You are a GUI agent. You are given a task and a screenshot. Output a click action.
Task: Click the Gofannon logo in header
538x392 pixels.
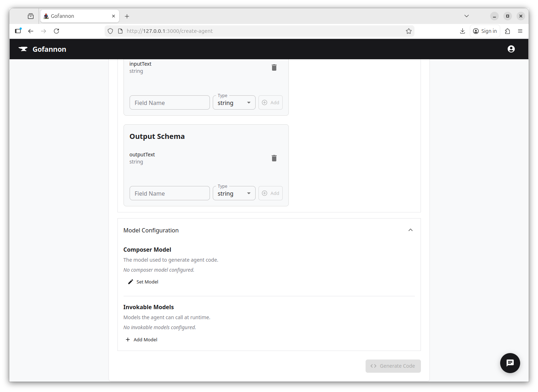(42, 49)
